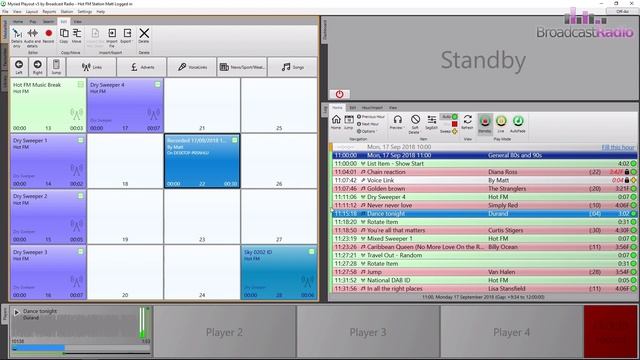Screen dimensions: 640x360
Task: Select the Player 2 panel
Action: tap(224, 332)
